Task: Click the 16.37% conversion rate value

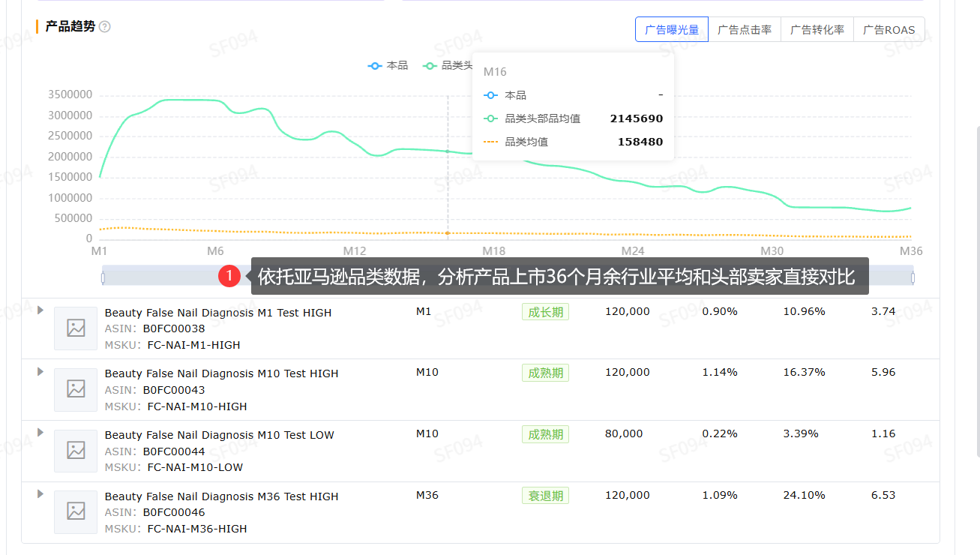Action: 805,372
